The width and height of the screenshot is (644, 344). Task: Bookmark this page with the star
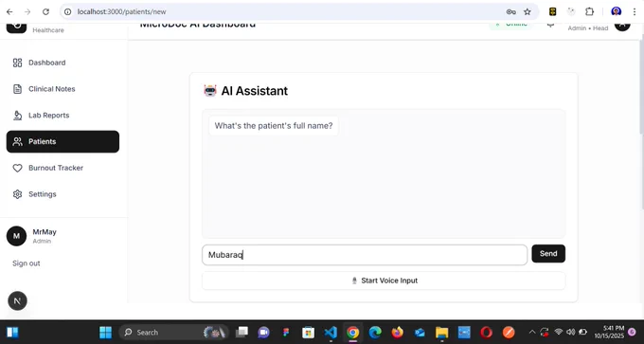528,12
